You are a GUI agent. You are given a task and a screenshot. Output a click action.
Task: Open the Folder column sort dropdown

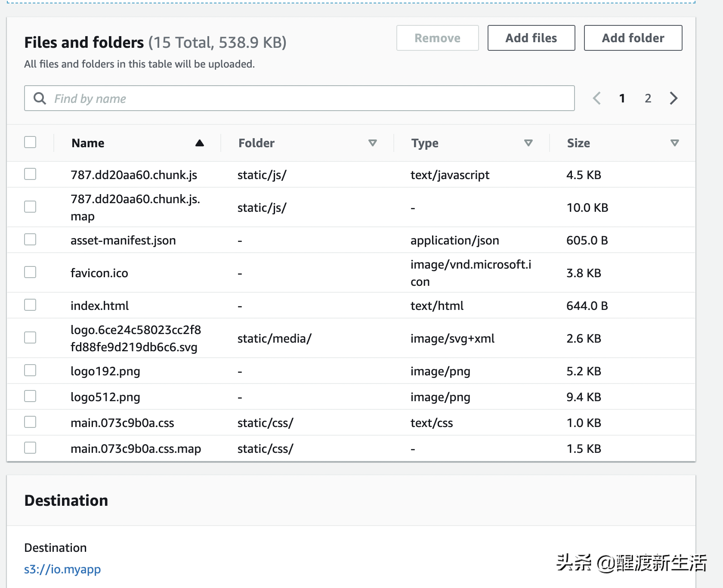tap(373, 142)
